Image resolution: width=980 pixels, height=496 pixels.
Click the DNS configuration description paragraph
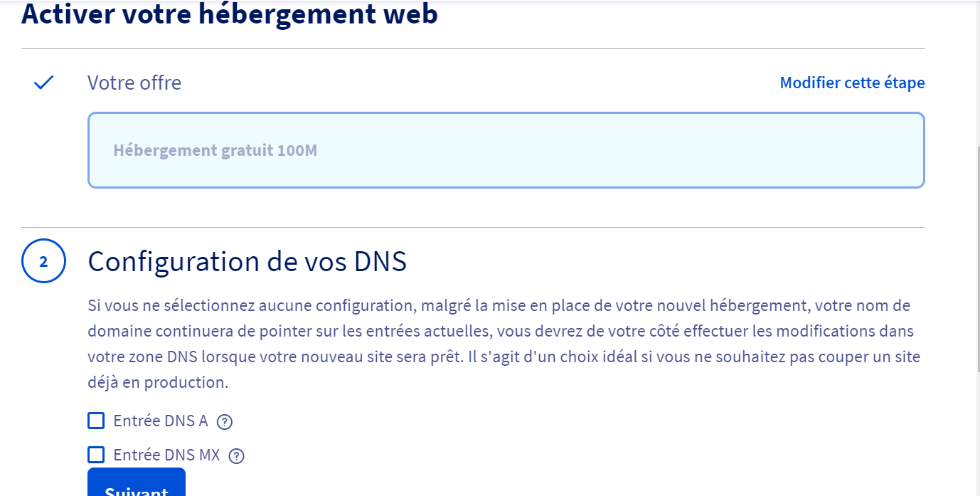pyautogui.click(x=506, y=344)
